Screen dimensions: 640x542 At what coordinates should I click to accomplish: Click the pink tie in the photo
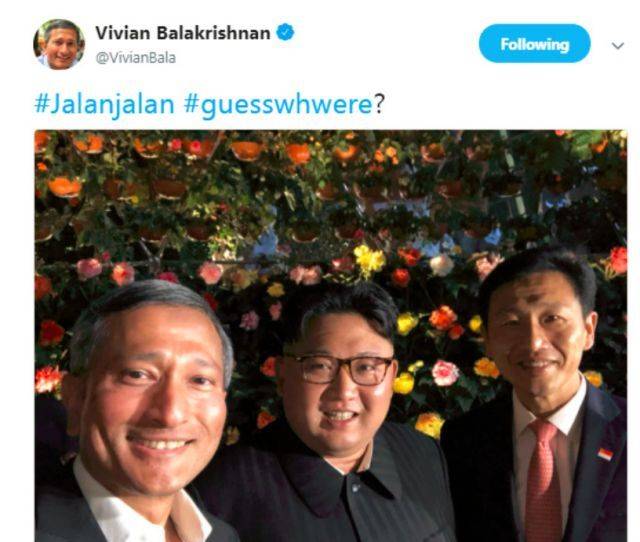(x=543, y=482)
